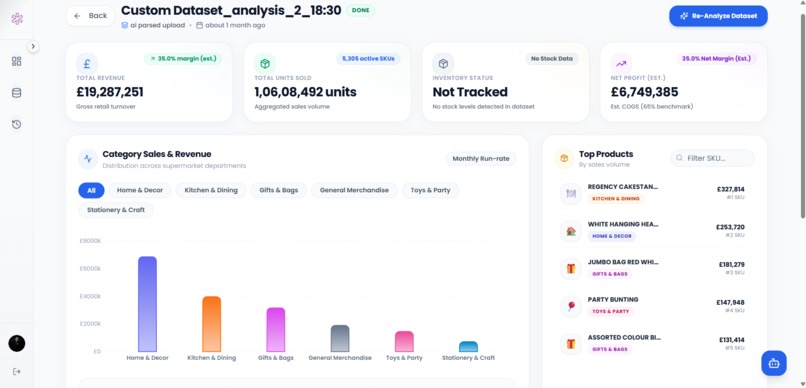The height and width of the screenshot is (388, 806).
Task: Click the cube icon beside Top Products
Action: 564,159
